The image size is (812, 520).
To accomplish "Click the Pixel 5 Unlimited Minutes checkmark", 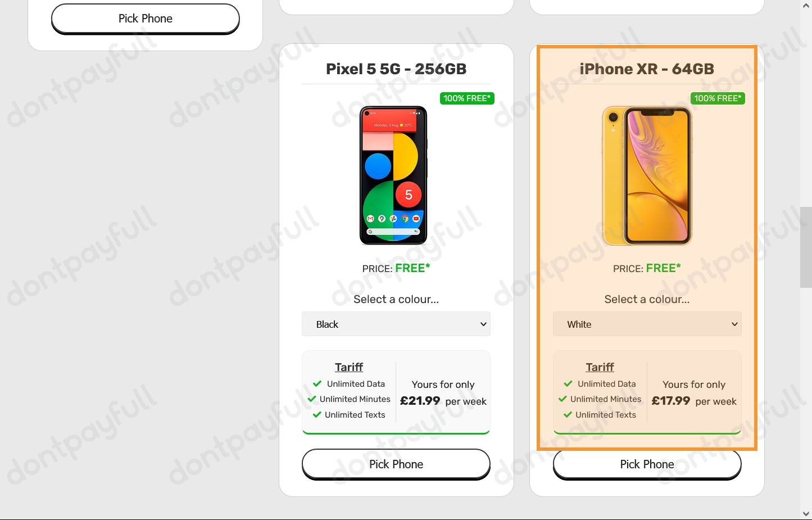I will pos(312,399).
